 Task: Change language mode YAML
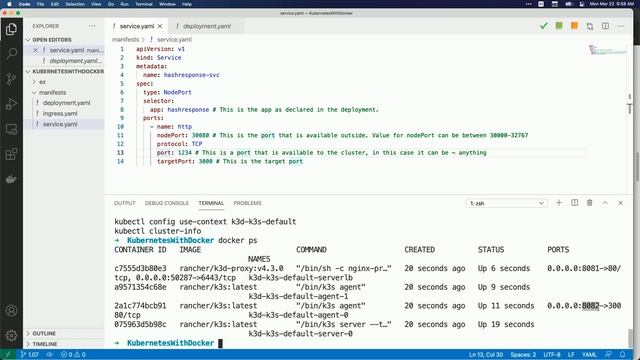(x=589, y=355)
